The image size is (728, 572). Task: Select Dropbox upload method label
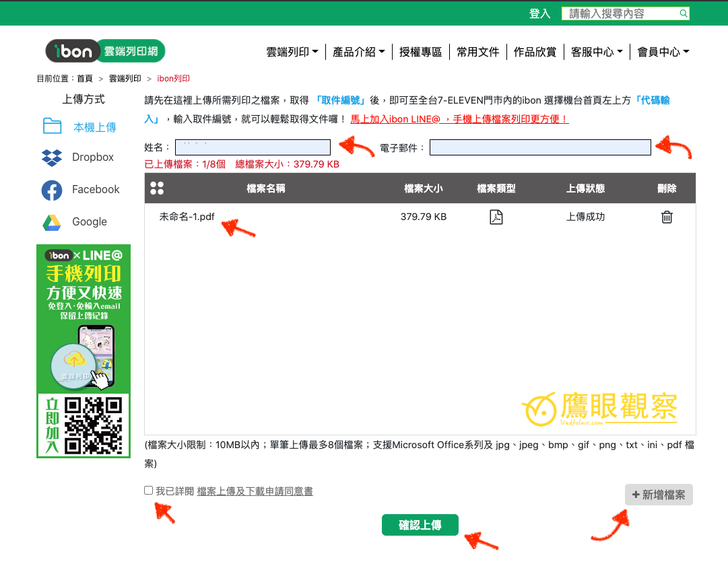[x=93, y=157]
